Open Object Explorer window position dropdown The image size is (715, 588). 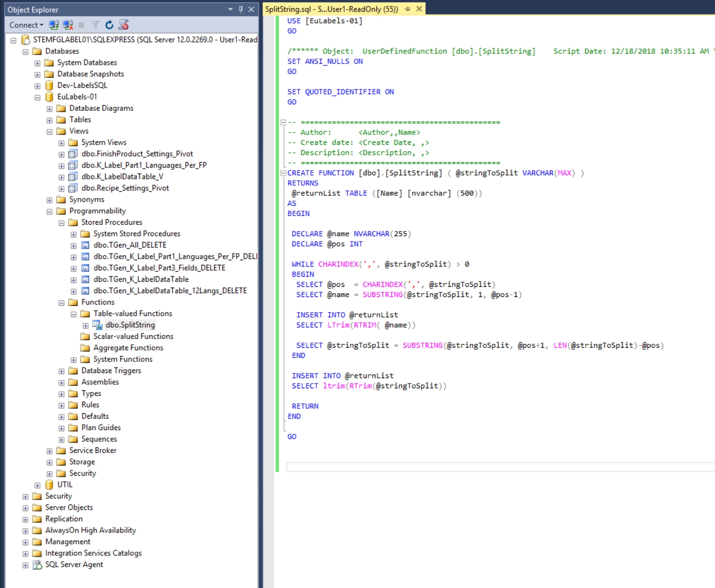point(230,9)
